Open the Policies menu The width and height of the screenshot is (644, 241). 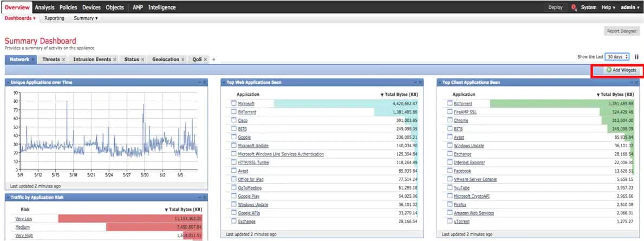pos(68,8)
